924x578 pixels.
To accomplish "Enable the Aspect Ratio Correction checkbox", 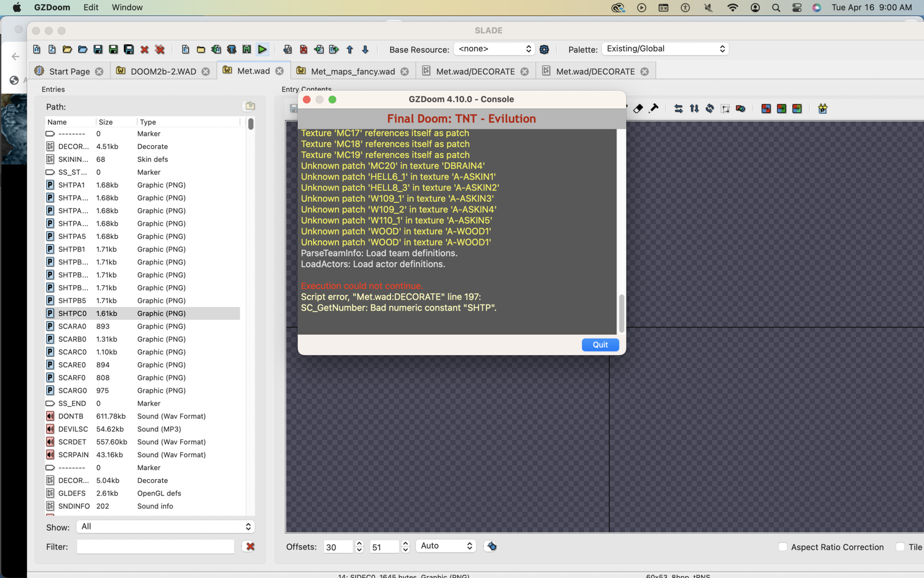I will pos(783,547).
